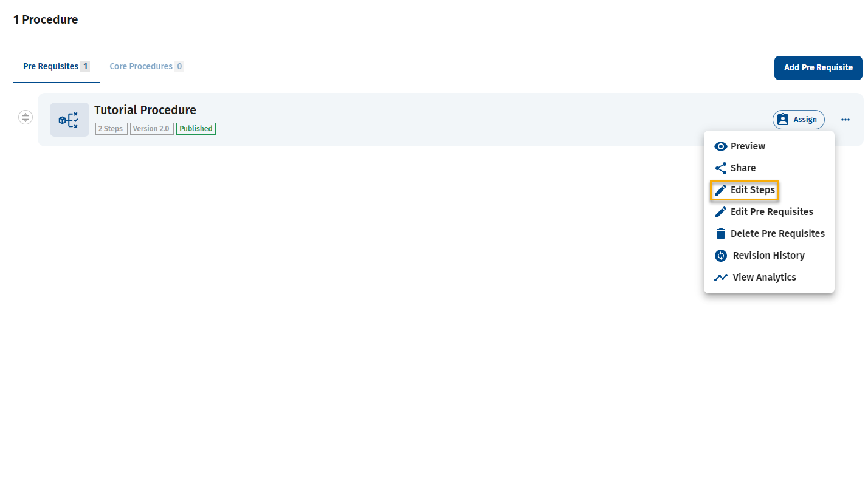Select the Pre Requisites tab

click(x=51, y=66)
